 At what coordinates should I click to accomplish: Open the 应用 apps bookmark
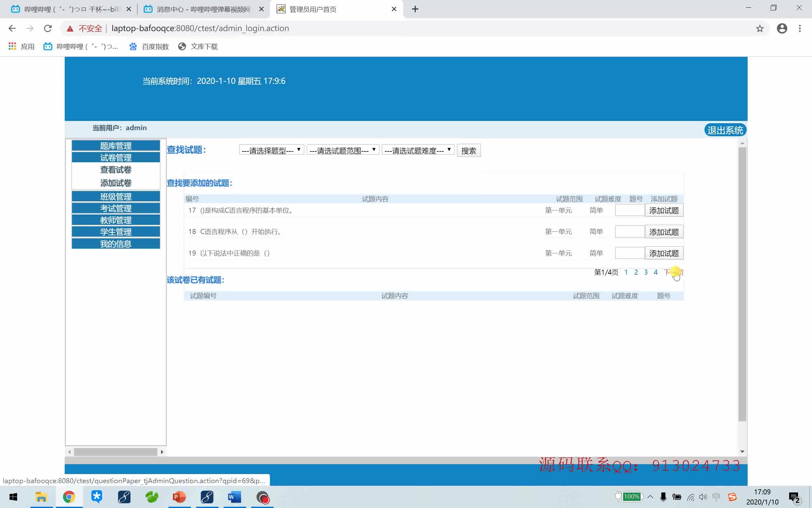point(22,46)
